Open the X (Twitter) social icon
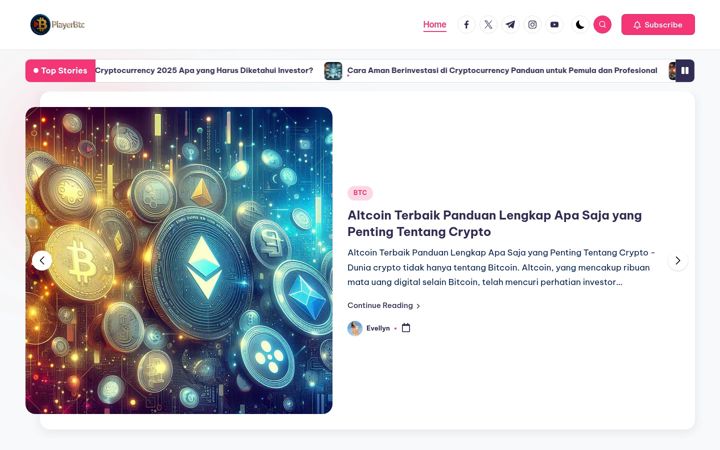 click(x=488, y=24)
